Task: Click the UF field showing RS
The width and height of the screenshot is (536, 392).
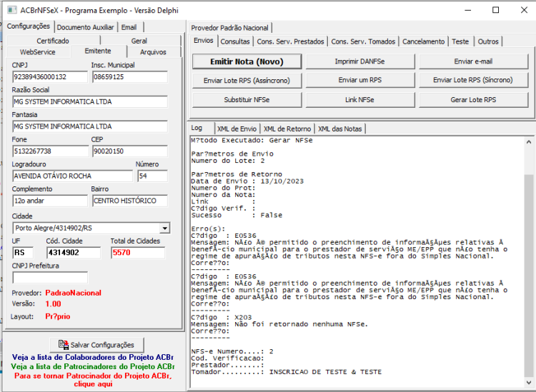Action: [x=23, y=253]
